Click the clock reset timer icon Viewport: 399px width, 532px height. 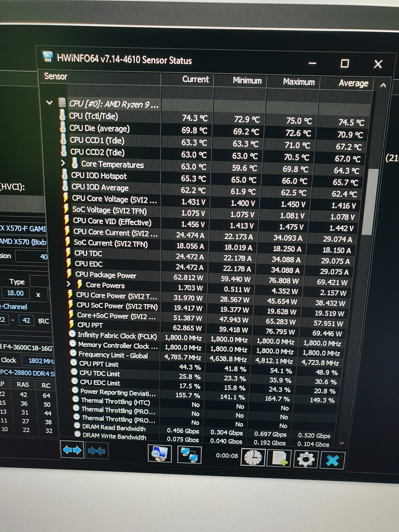click(253, 458)
